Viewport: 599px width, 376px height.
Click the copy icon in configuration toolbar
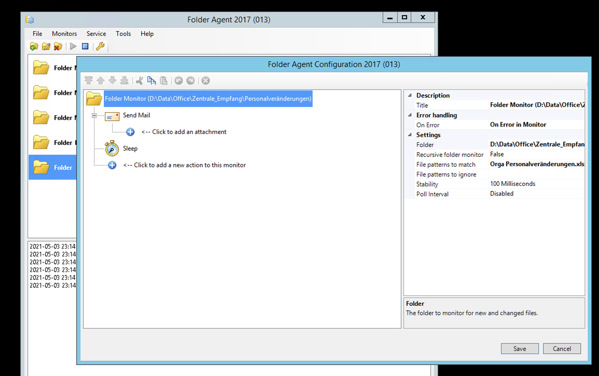(151, 81)
